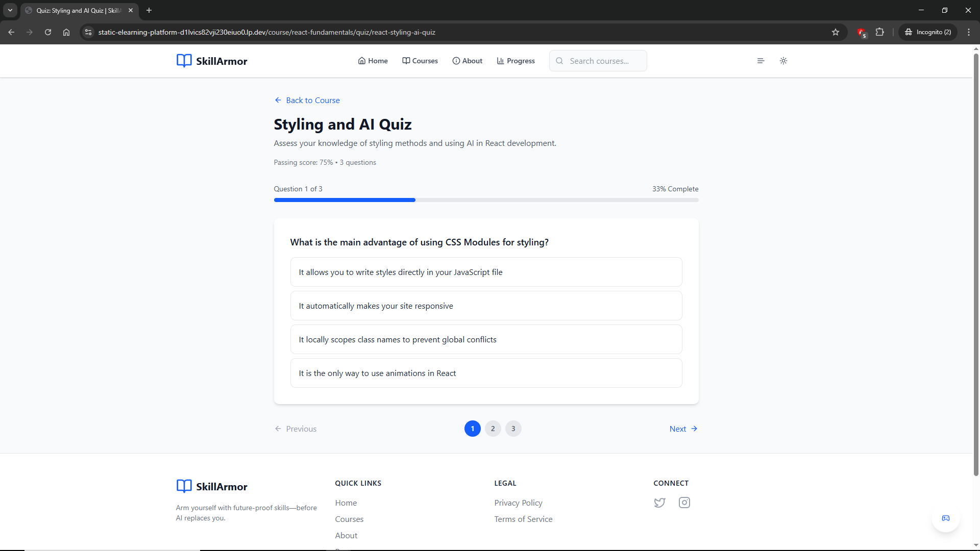Go to Progress in the navigation bar

click(x=516, y=61)
